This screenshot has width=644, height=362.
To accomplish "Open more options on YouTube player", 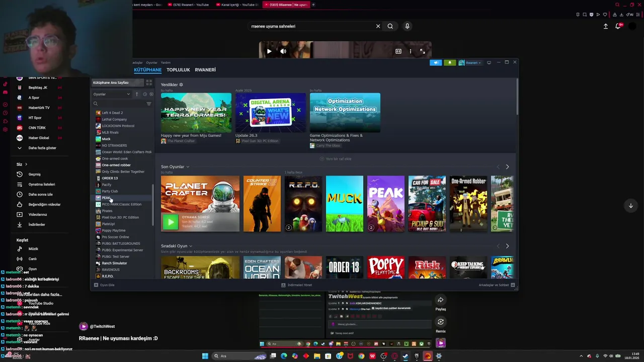I will pos(411,51).
